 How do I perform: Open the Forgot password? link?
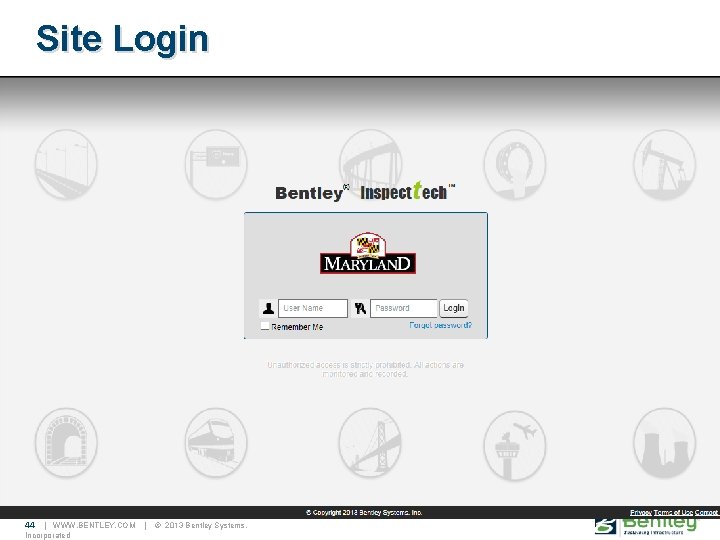(x=440, y=325)
